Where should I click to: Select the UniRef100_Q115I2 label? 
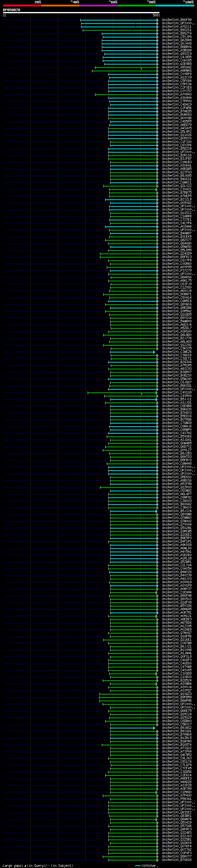(x=177, y=213)
